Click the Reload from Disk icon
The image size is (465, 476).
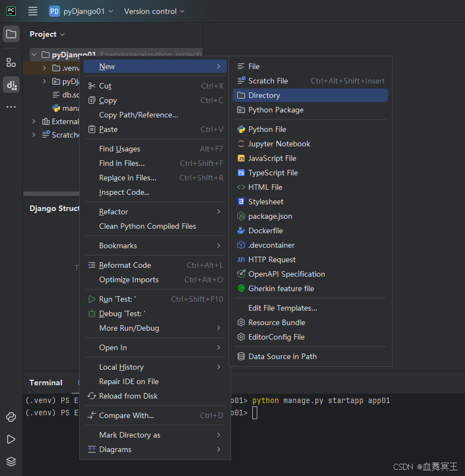92,396
